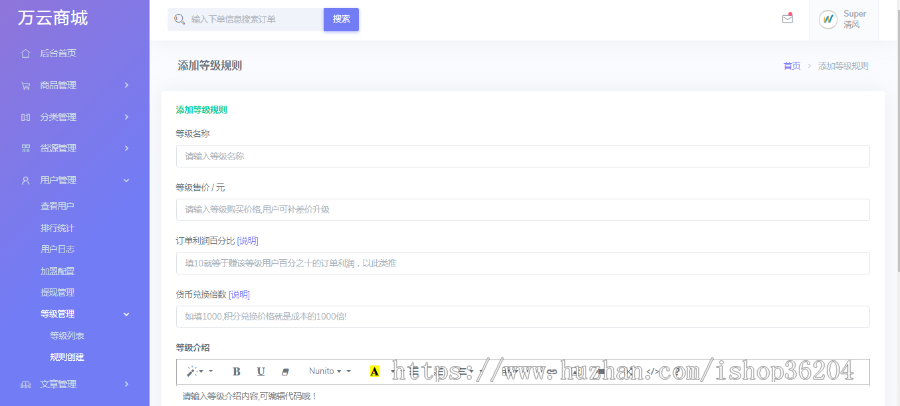
Task: Toggle the code view icon in editor
Action: click(653, 372)
